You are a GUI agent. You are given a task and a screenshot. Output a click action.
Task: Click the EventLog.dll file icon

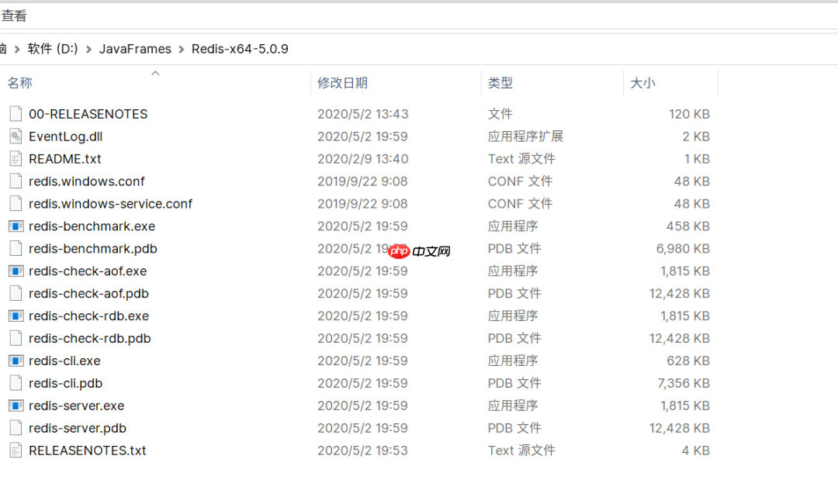pos(15,136)
